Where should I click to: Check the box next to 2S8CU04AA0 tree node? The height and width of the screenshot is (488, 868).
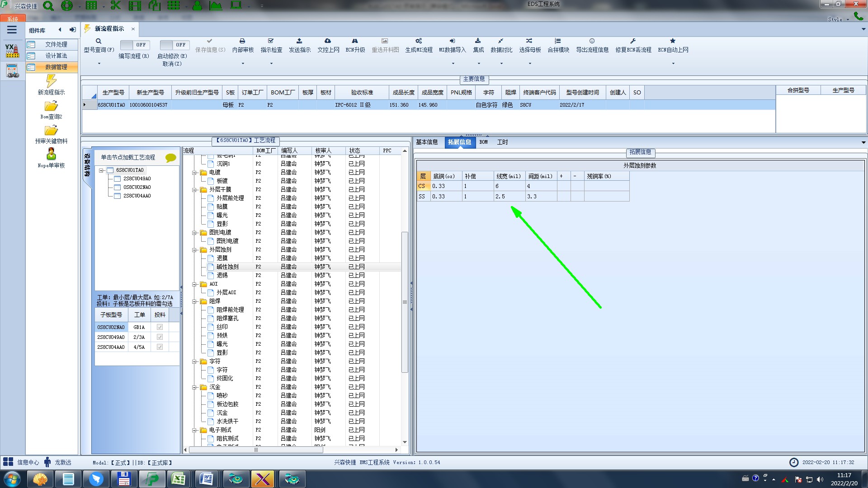(118, 196)
